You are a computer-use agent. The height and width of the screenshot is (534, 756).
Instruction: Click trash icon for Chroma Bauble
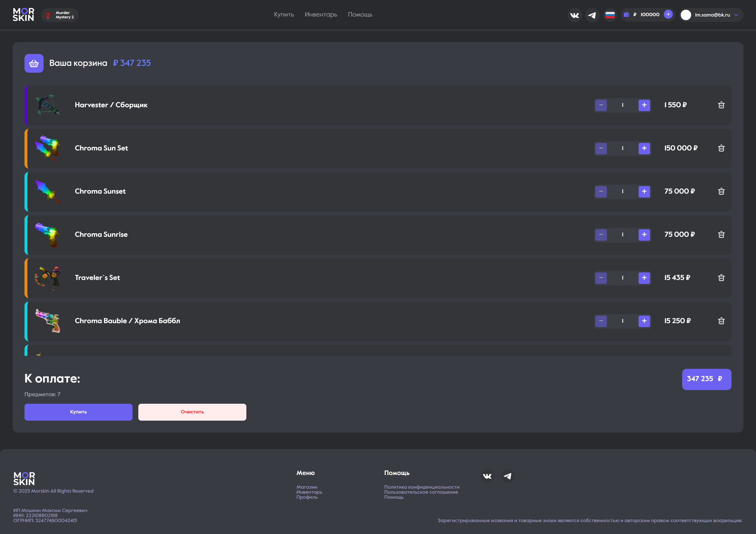721,321
